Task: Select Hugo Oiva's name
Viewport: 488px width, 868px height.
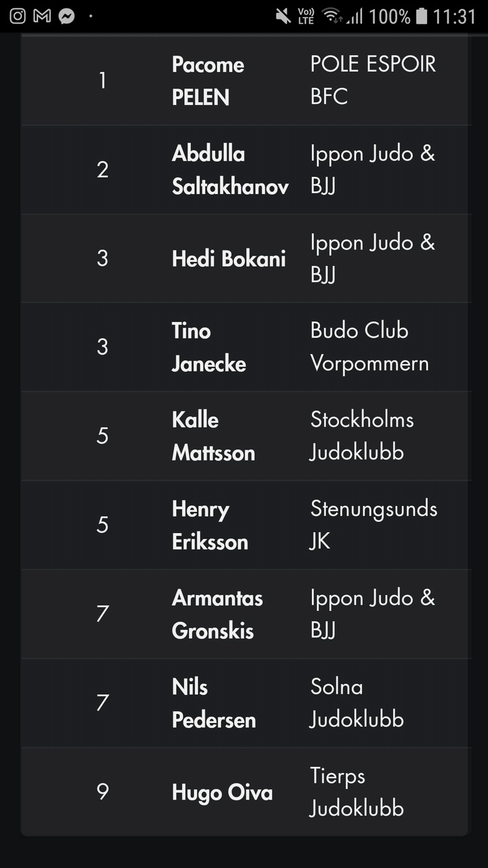Action: pos(222,792)
